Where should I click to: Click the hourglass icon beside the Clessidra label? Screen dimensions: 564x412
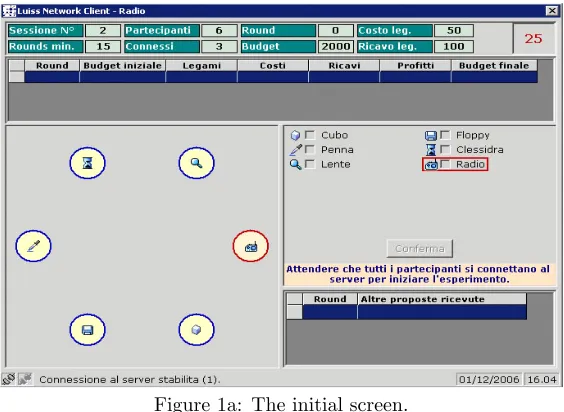tap(430, 150)
